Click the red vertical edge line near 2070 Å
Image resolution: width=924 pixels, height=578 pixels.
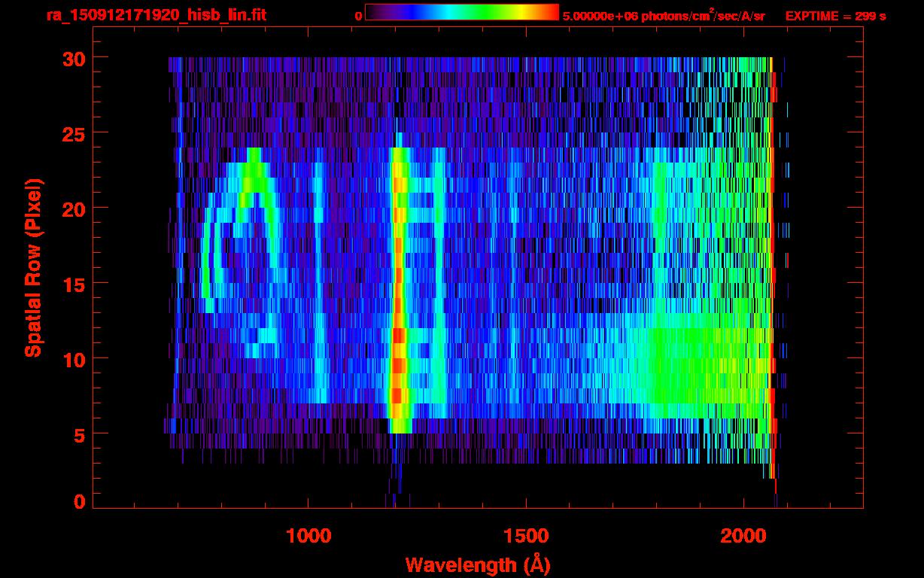[x=772, y=267]
